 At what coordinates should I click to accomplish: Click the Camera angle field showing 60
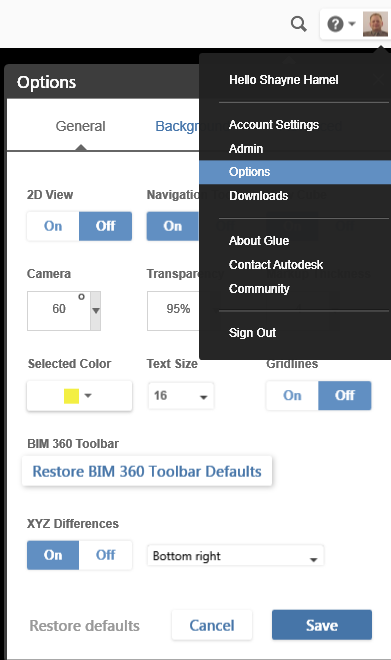[x=59, y=311]
